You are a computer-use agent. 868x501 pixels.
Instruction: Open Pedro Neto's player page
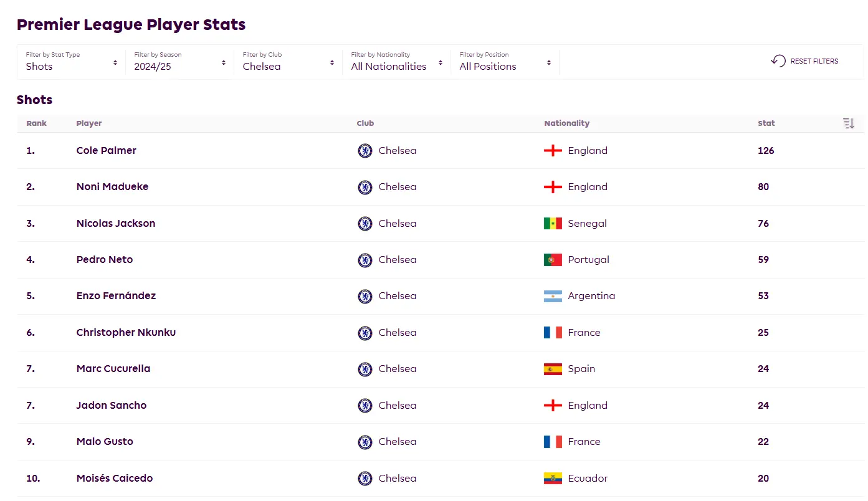[x=105, y=260]
